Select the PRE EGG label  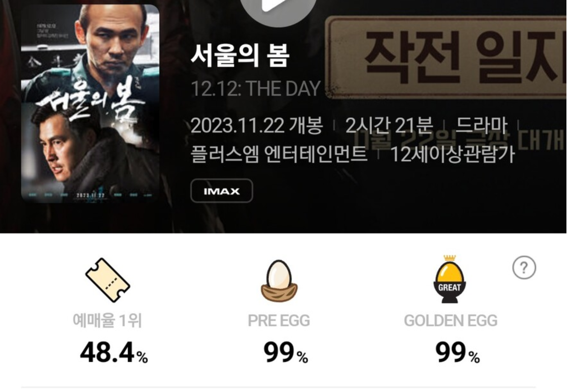279,321
